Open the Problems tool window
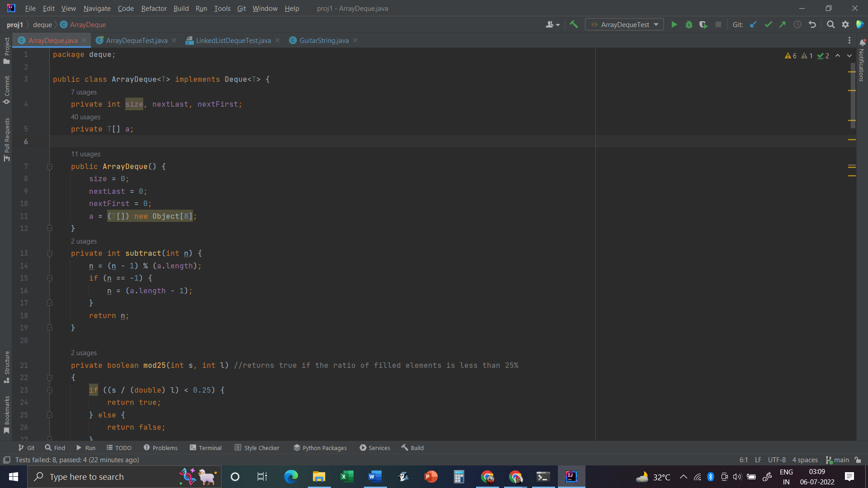 160,448
